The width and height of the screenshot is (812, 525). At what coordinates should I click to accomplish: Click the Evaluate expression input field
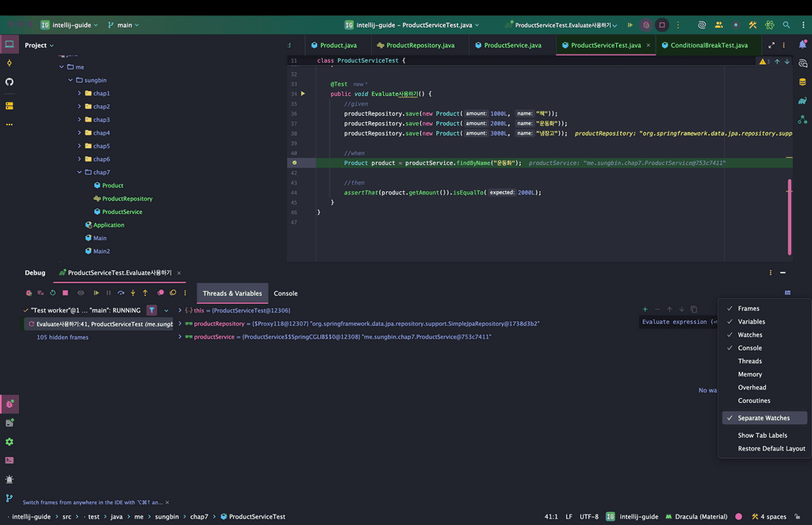tap(674, 322)
